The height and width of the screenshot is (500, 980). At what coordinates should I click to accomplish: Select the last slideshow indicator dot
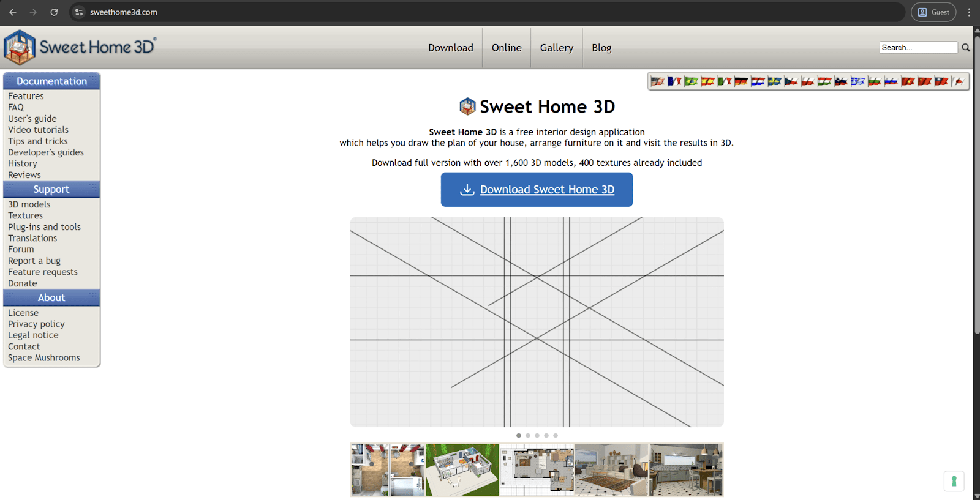(556, 436)
